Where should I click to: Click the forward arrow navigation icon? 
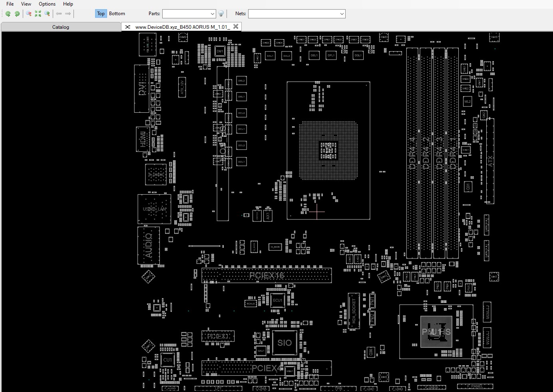coord(68,14)
